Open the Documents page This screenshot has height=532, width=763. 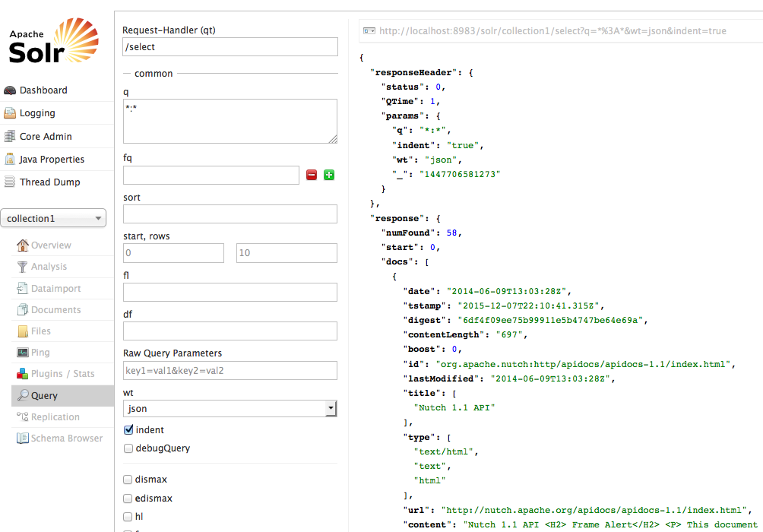56,309
